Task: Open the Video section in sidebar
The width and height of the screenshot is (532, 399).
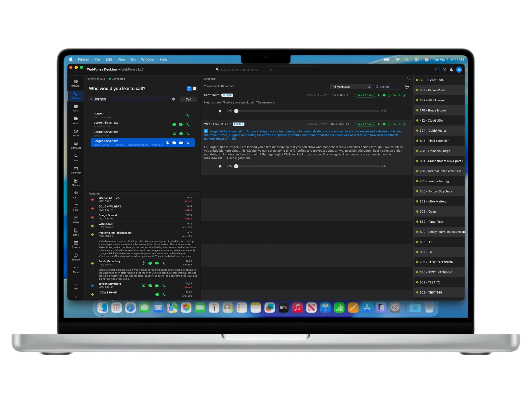Action: click(76, 120)
